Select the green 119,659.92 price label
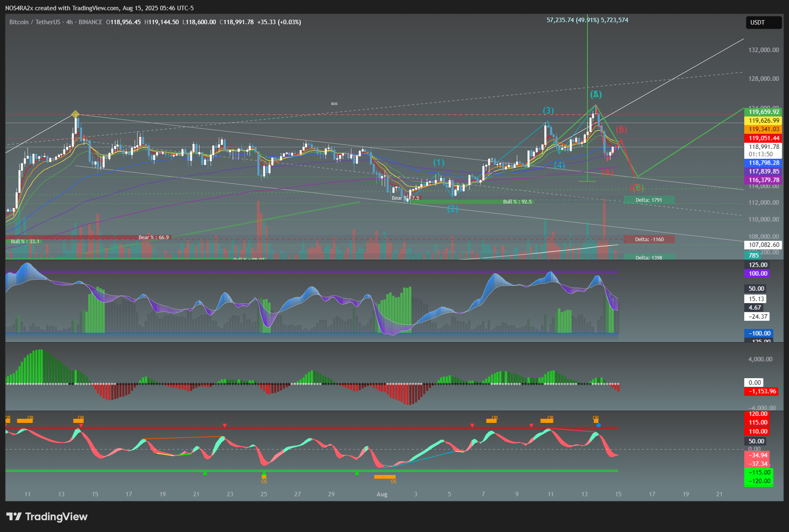789x532 pixels. 764,112
